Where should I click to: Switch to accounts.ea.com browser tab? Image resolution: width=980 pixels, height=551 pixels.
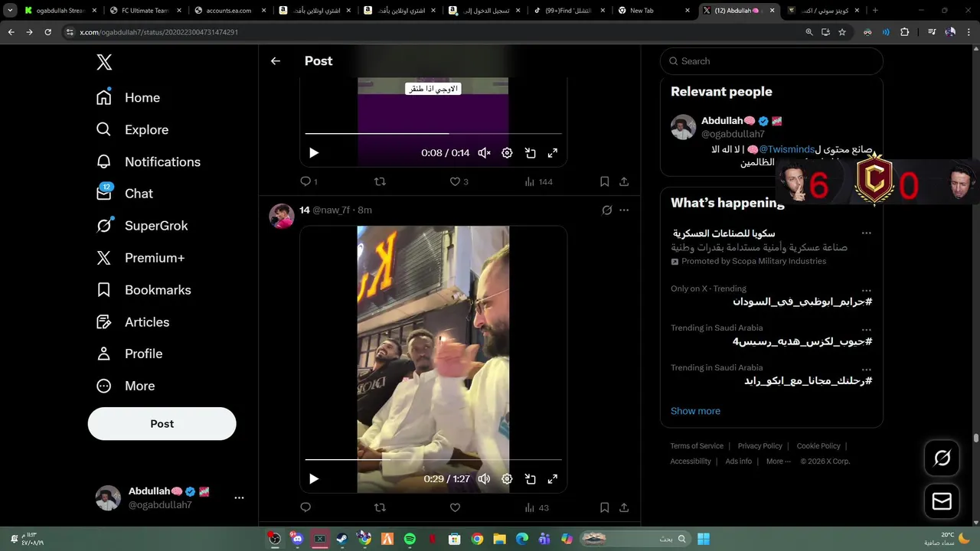click(228, 11)
